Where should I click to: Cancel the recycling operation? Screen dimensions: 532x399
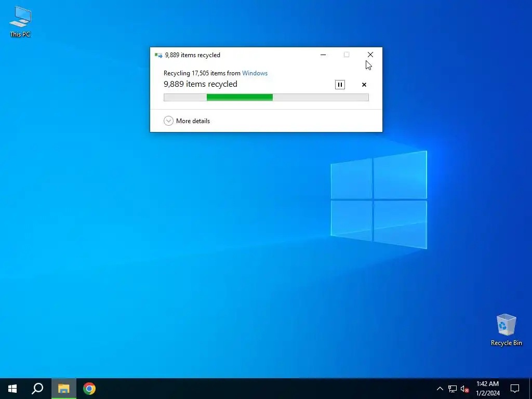[x=364, y=85]
